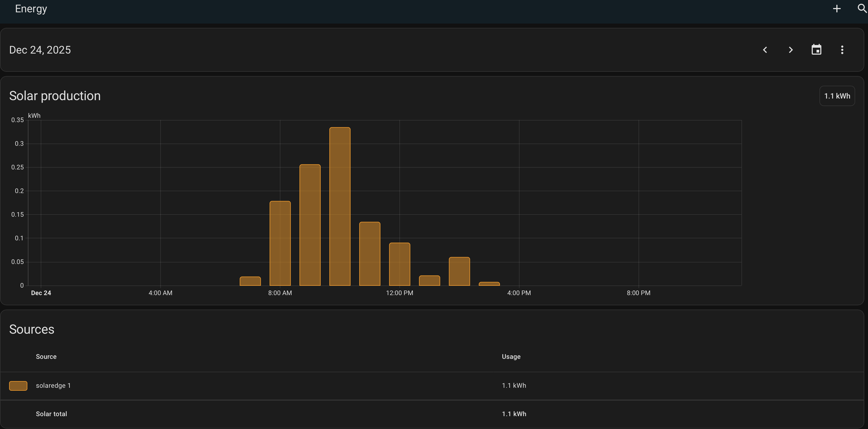Viewport: 868px width, 429px height.
Task: Click the plus add icon
Action: click(837, 8)
